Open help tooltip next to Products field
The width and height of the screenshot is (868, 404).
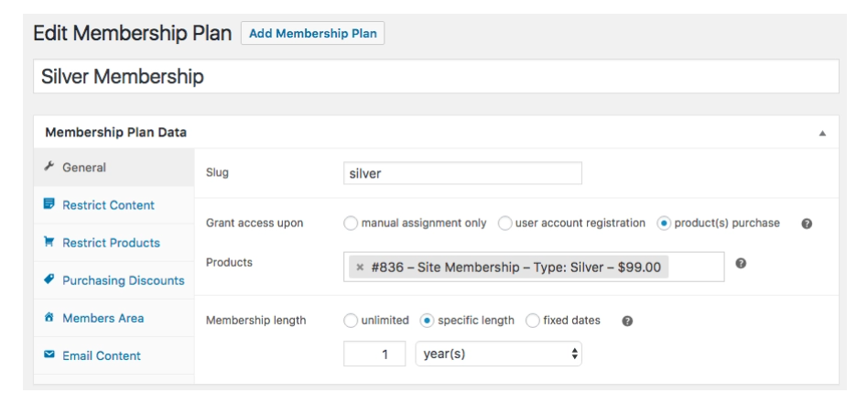741,263
